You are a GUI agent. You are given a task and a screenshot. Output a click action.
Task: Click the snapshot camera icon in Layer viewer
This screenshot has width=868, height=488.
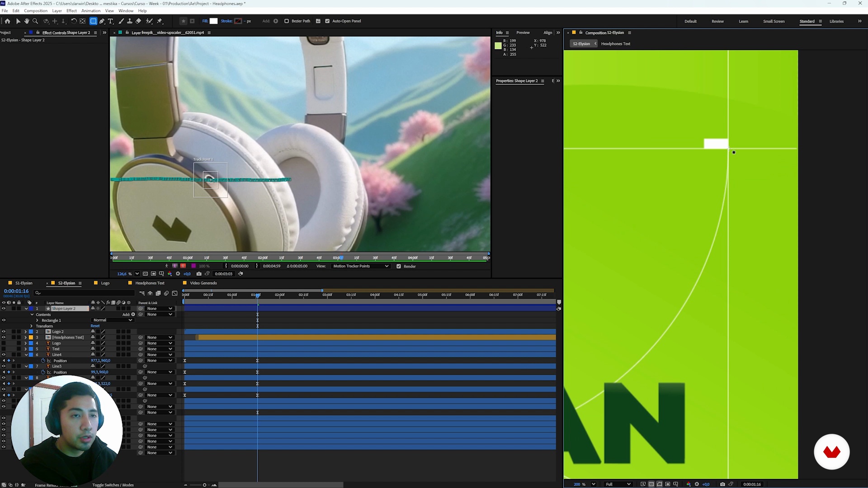[x=199, y=274]
